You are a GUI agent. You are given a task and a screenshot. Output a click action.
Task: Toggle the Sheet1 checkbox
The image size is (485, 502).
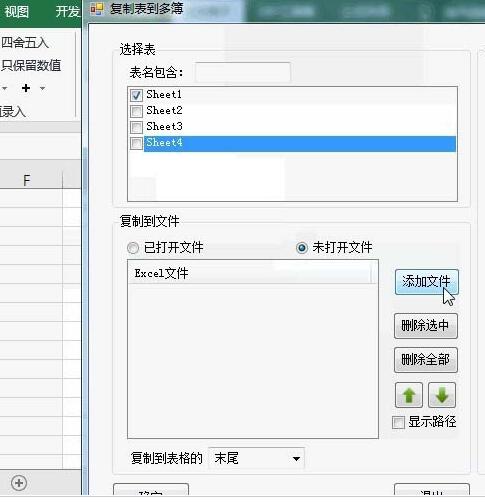pyautogui.click(x=136, y=95)
